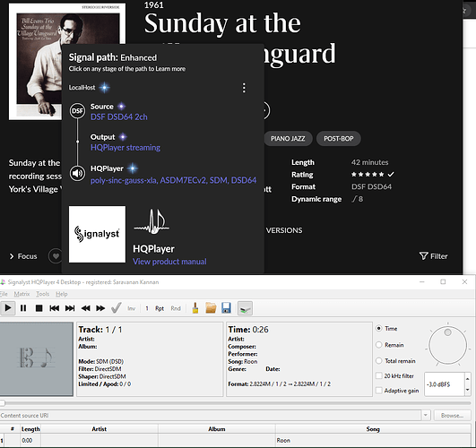Click the purple sparkle next to Output

123,137
